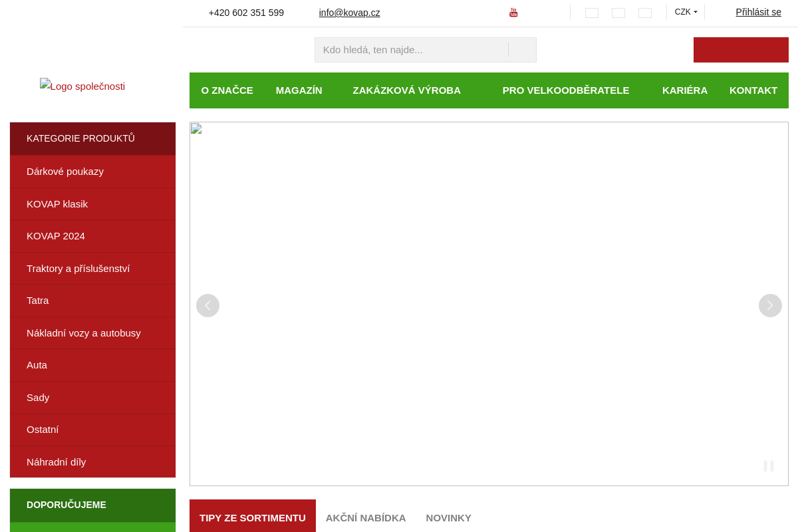Pause the slideshow using the pause control
The image size is (798, 532).
coord(769,466)
